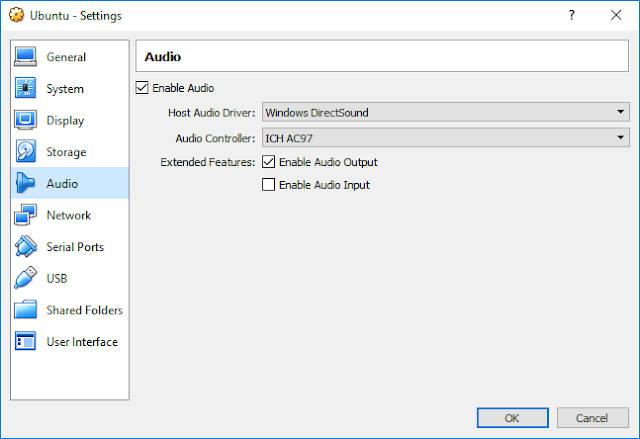Go to Display settings label

point(65,121)
